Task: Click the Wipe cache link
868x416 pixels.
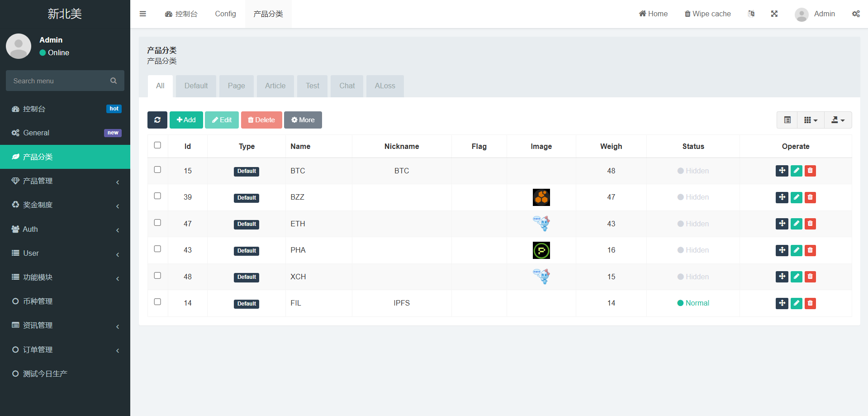Action: (707, 14)
